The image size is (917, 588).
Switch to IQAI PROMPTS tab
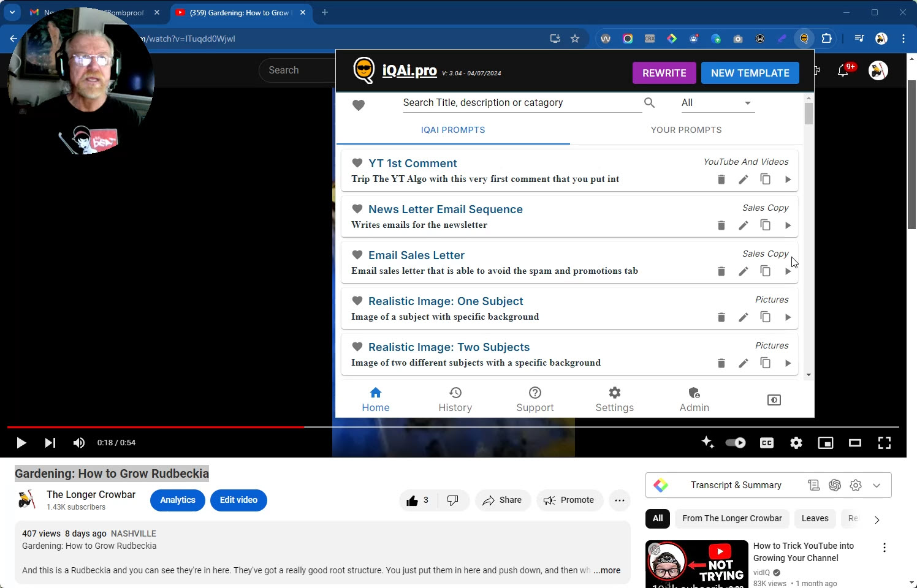[453, 130]
